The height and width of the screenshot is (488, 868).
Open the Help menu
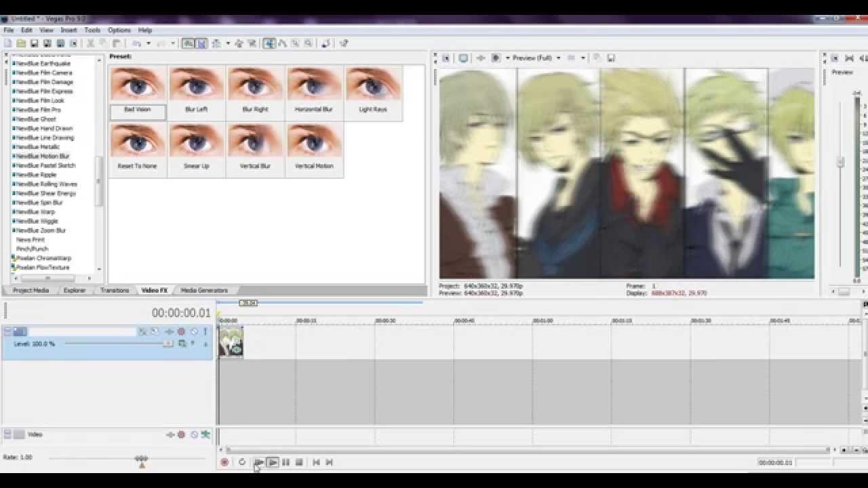pyautogui.click(x=145, y=30)
